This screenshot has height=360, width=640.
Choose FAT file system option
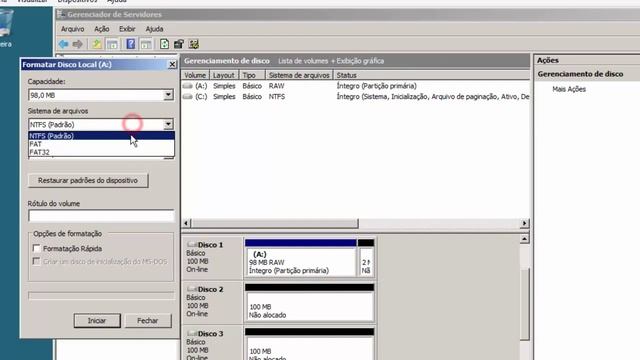[x=101, y=144]
